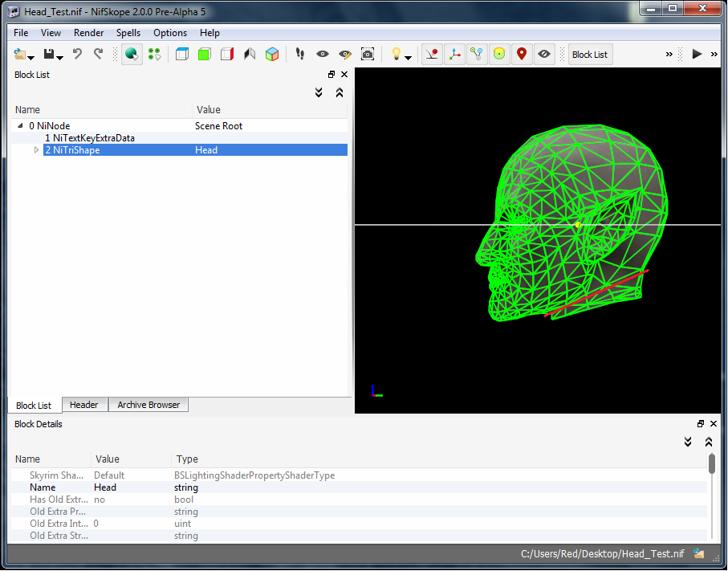Show overflow items after the Play button
The height and width of the screenshot is (571, 728).
714,55
